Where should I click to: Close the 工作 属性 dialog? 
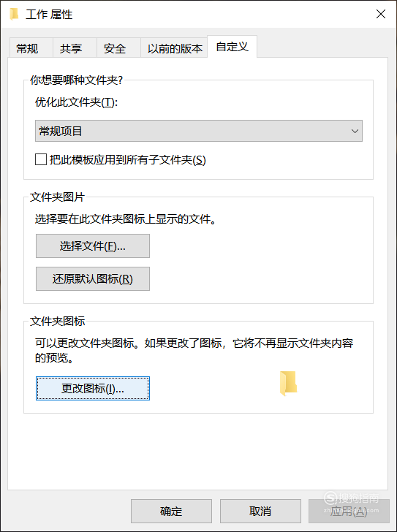381,14
